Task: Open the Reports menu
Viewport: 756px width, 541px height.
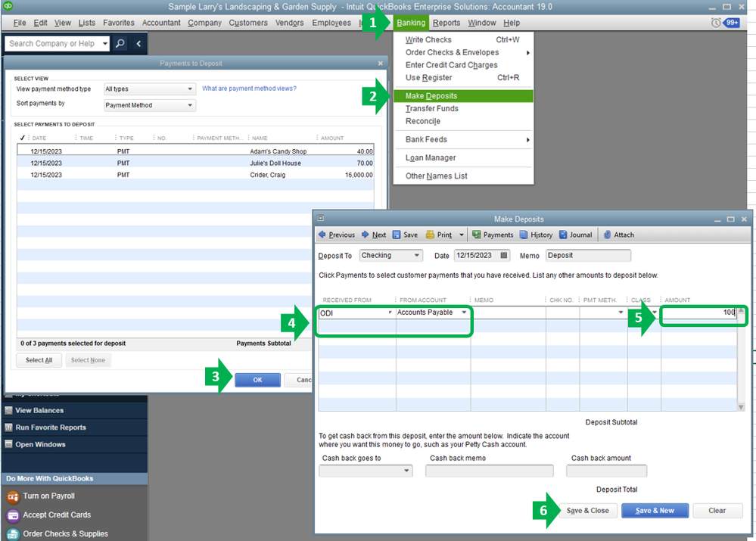Action: 446,23
